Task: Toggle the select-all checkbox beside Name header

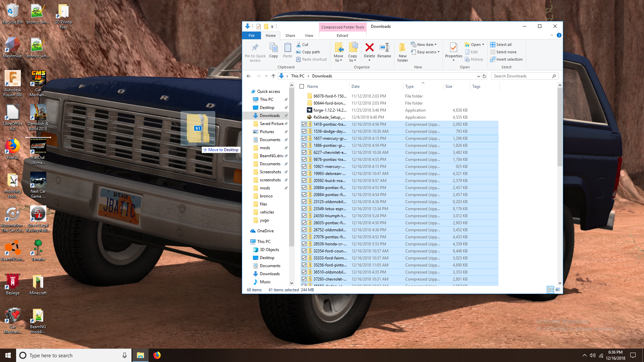Action: (302, 86)
